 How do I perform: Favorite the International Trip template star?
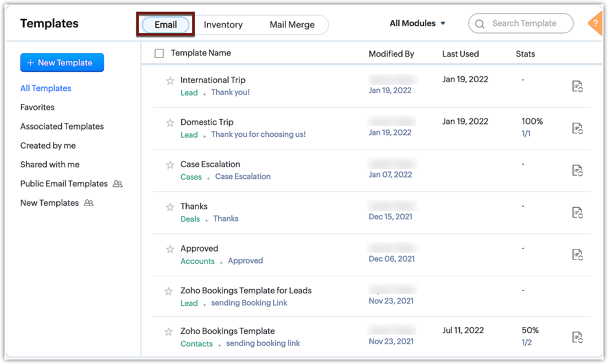pos(170,81)
